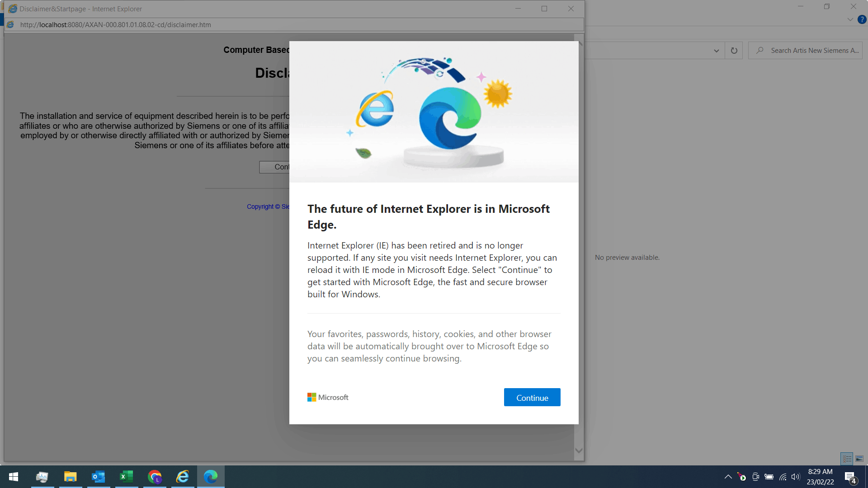Click the Continue button in the Edge dialog

pyautogui.click(x=532, y=397)
